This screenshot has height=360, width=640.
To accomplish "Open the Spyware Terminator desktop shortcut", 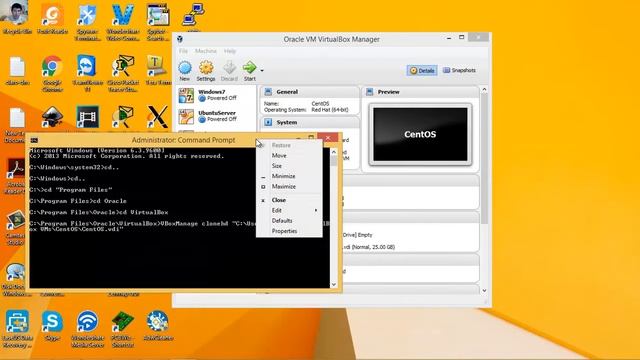I will 87,22.
